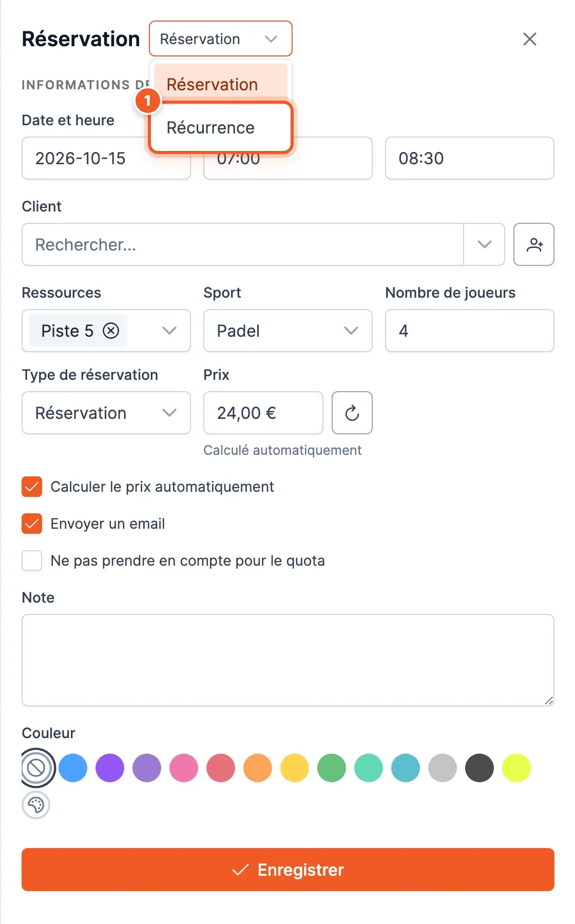Open the client search dropdown chevron
The image size is (575, 924).
(485, 244)
